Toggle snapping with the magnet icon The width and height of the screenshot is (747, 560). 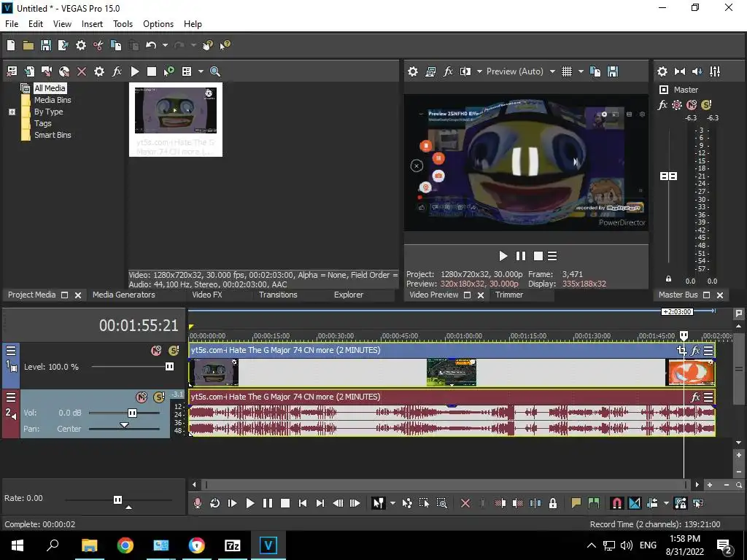pyautogui.click(x=616, y=503)
